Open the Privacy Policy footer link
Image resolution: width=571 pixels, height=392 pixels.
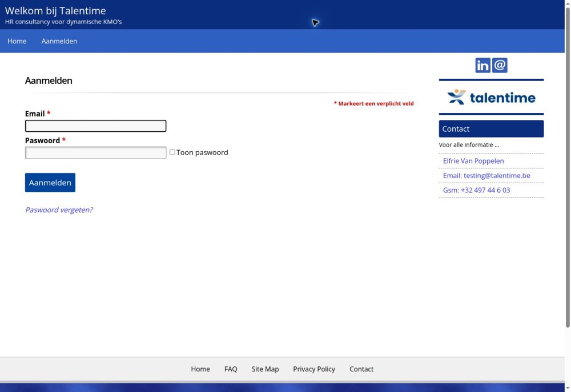tap(314, 369)
